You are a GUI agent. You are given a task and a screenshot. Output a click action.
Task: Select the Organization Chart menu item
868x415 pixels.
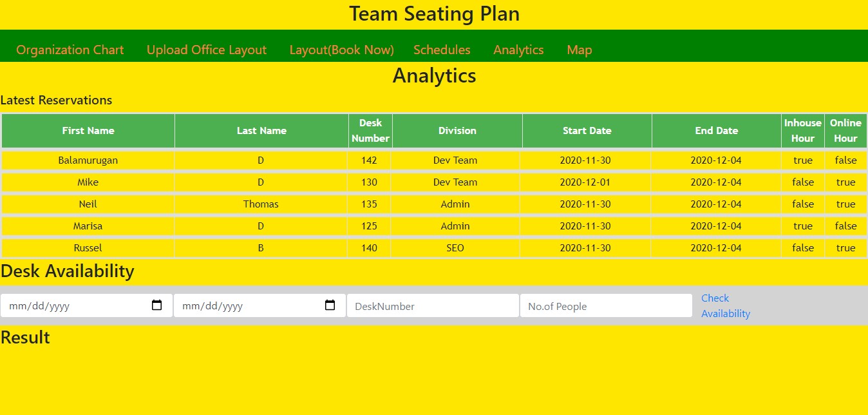pos(70,50)
